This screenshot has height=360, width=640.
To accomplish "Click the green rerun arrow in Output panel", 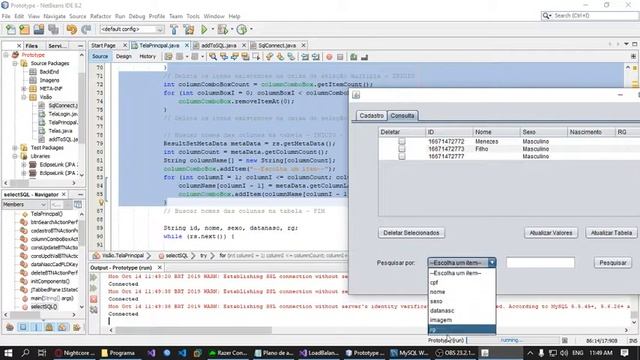I will [x=93, y=278].
